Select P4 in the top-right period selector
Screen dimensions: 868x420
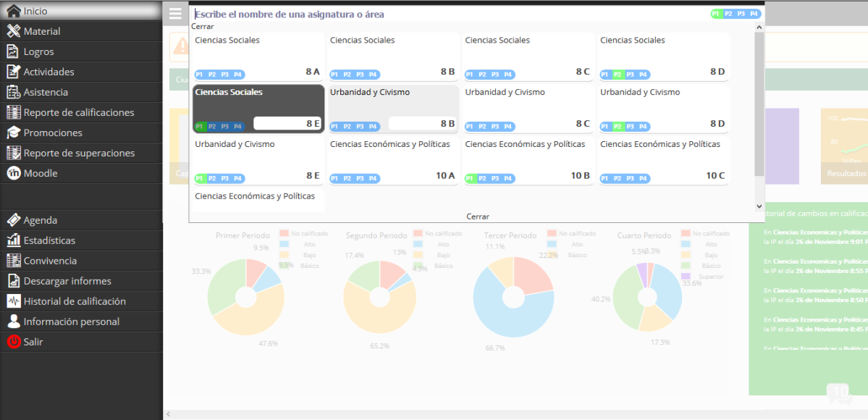(x=754, y=14)
